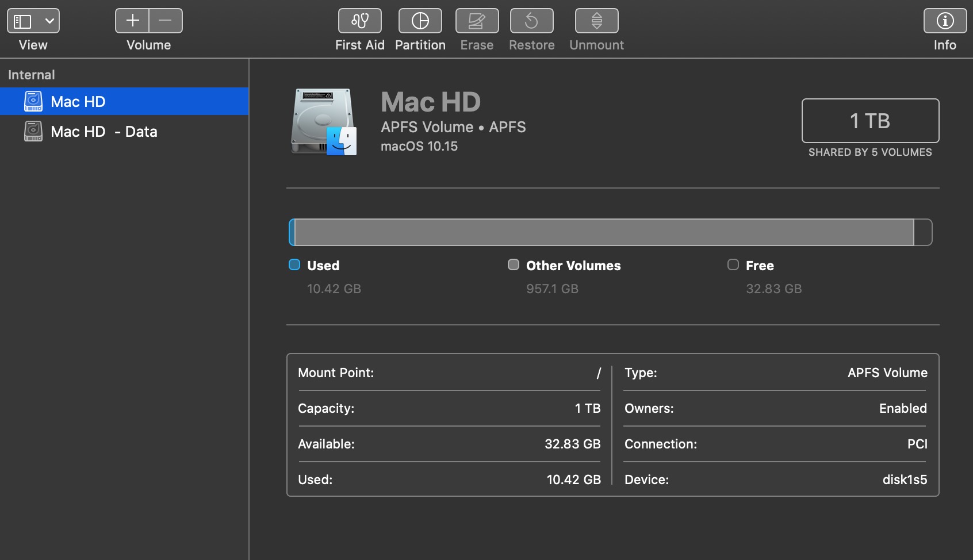Select Mac HD - Data volume
973x560 pixels.
pyautogui.click(x=104, y=132)
